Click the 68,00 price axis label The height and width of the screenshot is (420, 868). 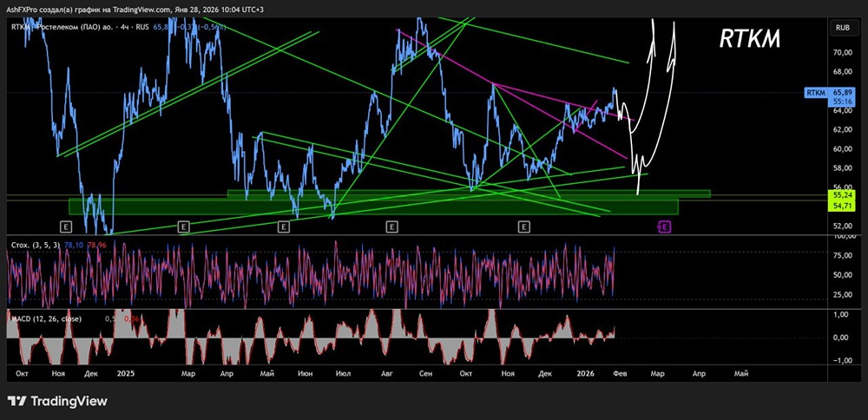[843, 71]
